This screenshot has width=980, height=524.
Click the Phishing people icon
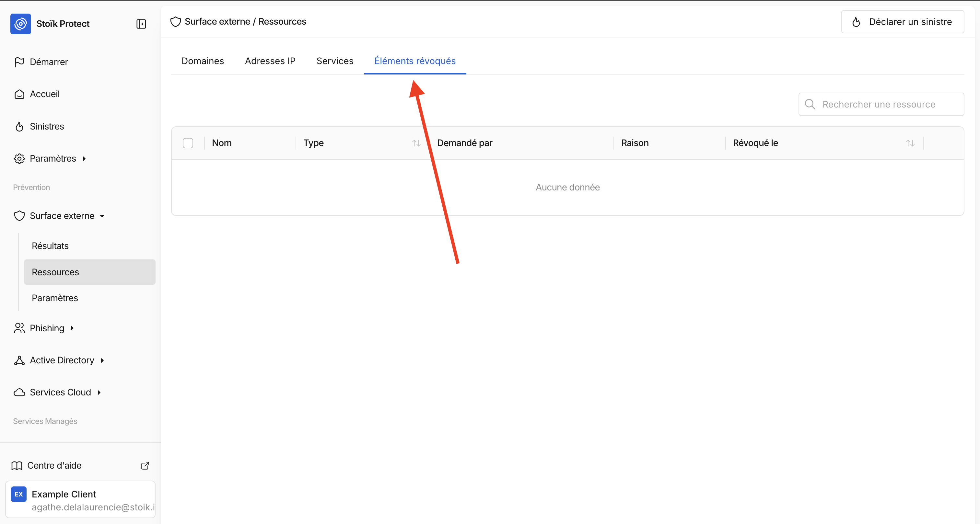point(19,328)
